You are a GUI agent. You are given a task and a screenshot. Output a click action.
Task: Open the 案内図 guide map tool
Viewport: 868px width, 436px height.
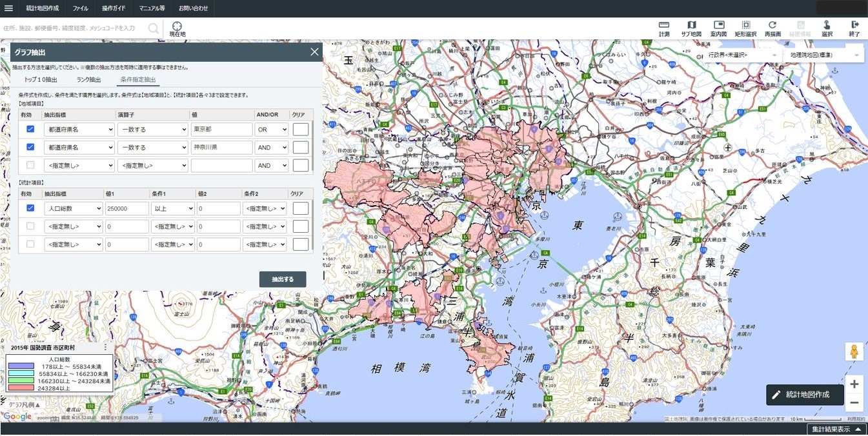(x=718, y=28)
